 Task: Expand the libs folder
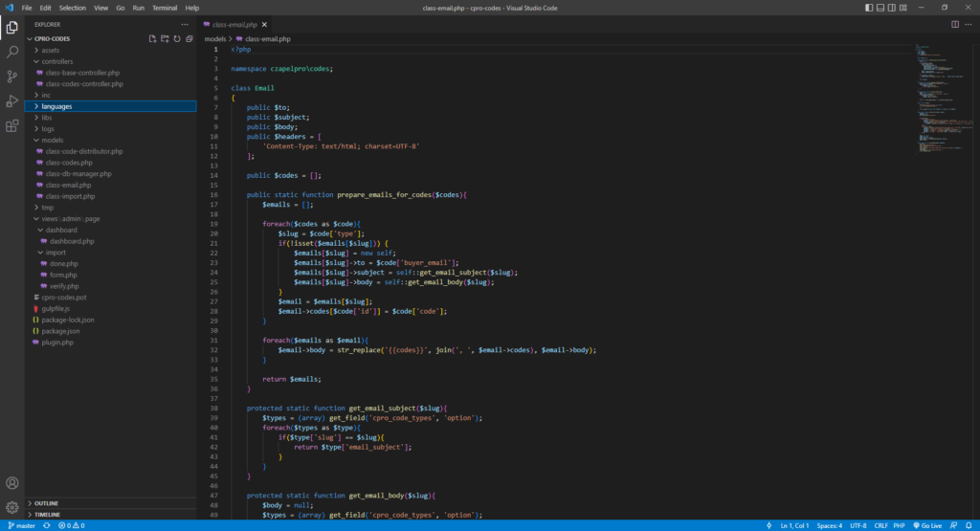[x=47, y=118]
